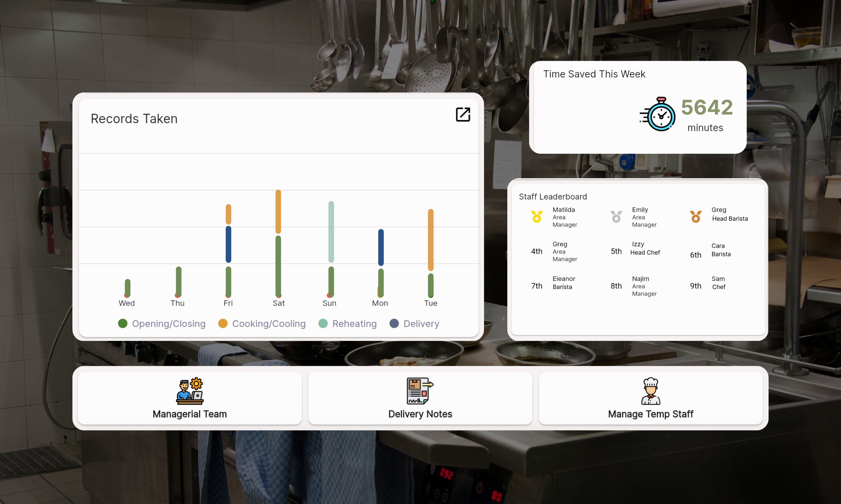Click Saturday's orange Cooking/Cooling bar
841x504 pixels.
pyautogui.click(x=278, y=211)
